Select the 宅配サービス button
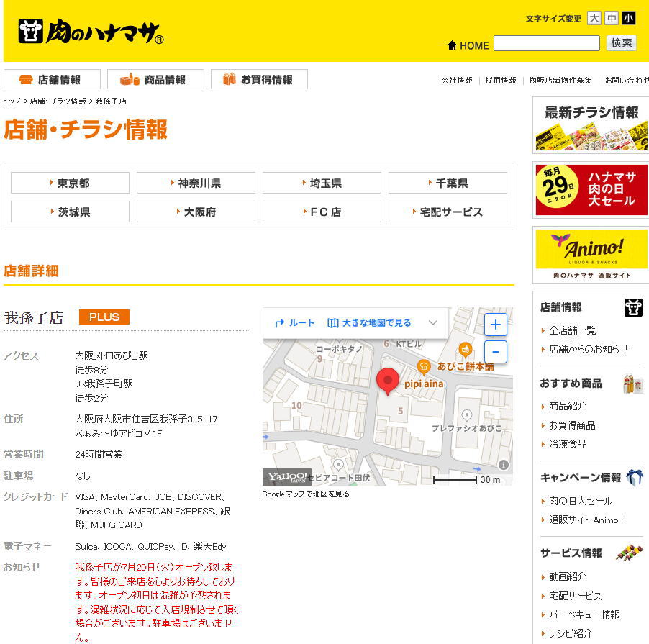This screenshot has height=644, width=649. [448, 212]
